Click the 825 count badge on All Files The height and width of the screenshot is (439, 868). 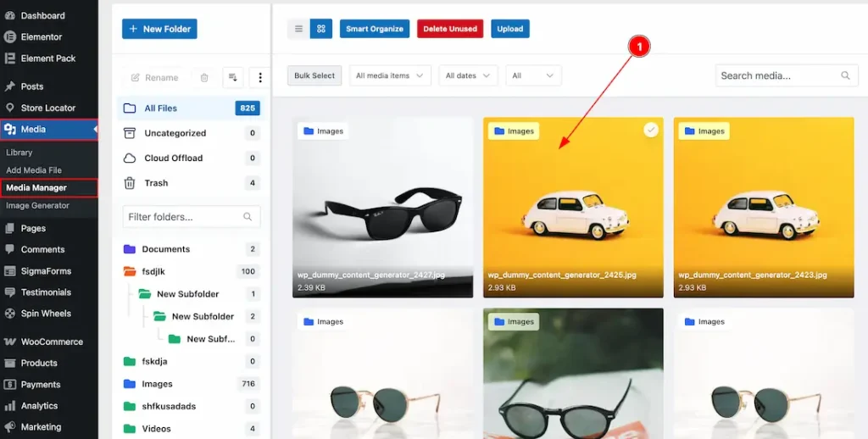tap(248, 108)
